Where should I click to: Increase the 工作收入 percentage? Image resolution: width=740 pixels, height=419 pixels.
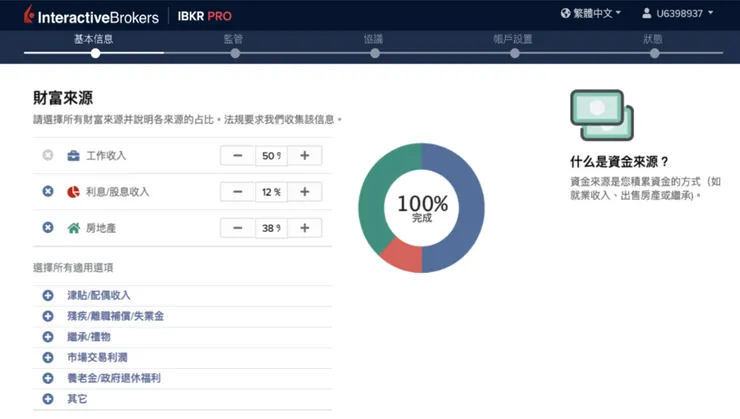304,155
